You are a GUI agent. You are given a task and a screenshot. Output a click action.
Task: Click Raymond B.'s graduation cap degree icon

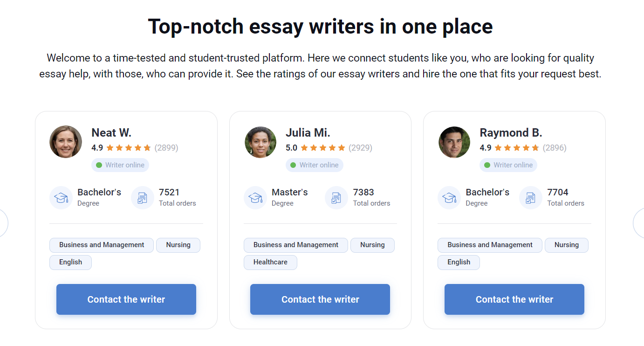pos(449,198)
